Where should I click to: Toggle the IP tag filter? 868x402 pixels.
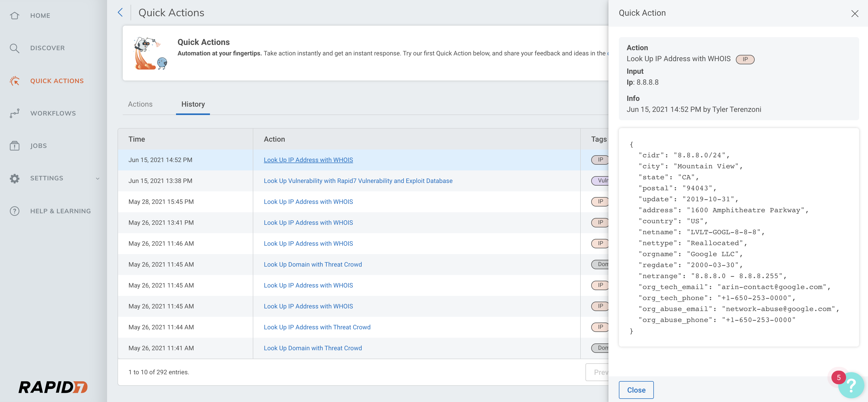pos(600,160)
